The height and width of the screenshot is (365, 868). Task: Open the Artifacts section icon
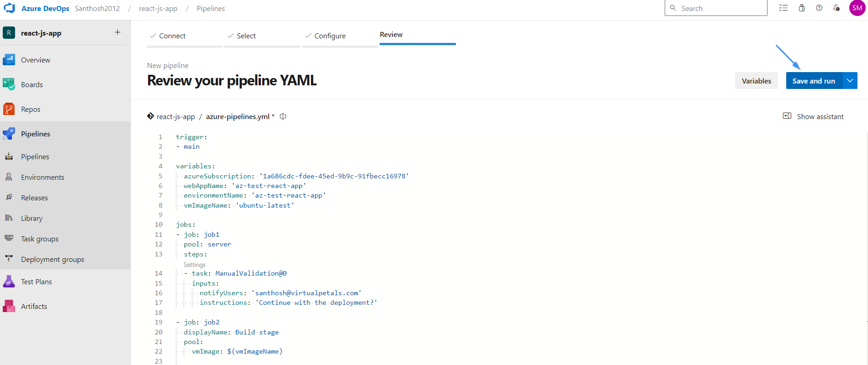click(x=9, y=306)
